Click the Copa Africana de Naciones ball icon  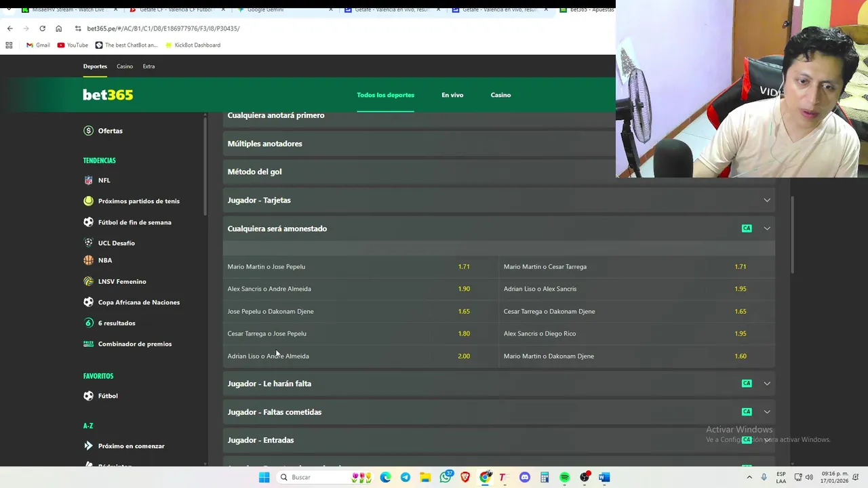click(88, 302)
